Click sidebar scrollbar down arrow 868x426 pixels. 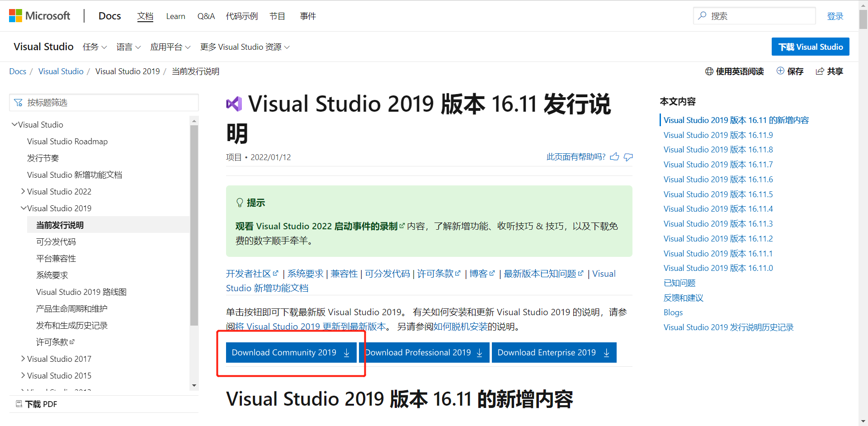pyautogui.click(x=194, y=385)
